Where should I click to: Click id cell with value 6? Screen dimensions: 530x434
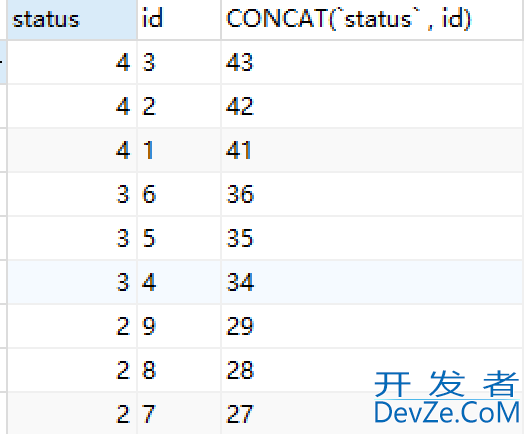pyautogui.click(x=179, y=194)
